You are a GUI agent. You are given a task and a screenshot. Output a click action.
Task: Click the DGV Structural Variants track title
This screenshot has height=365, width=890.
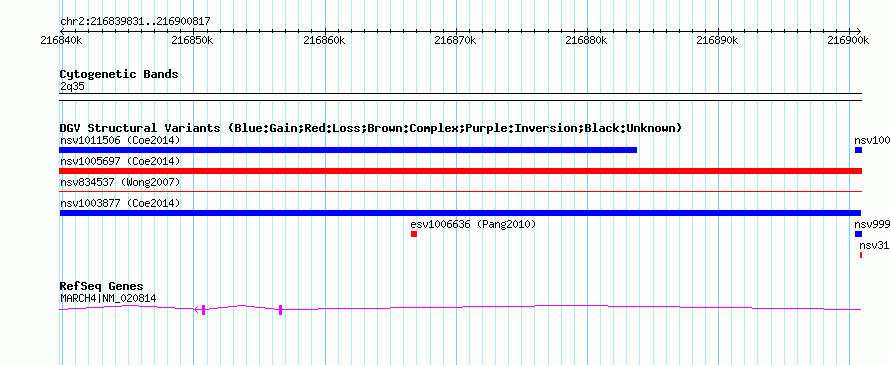[370, 128]
